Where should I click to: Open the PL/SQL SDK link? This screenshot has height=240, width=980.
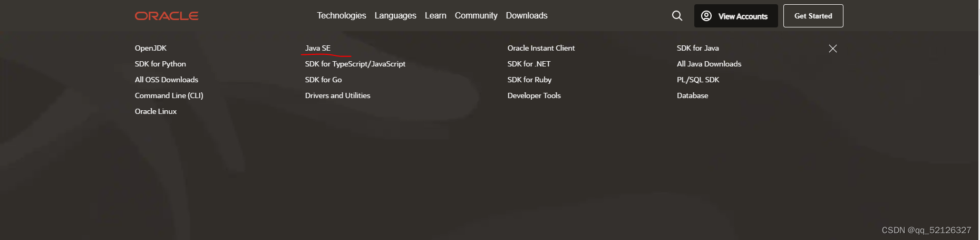click(698, 80)
